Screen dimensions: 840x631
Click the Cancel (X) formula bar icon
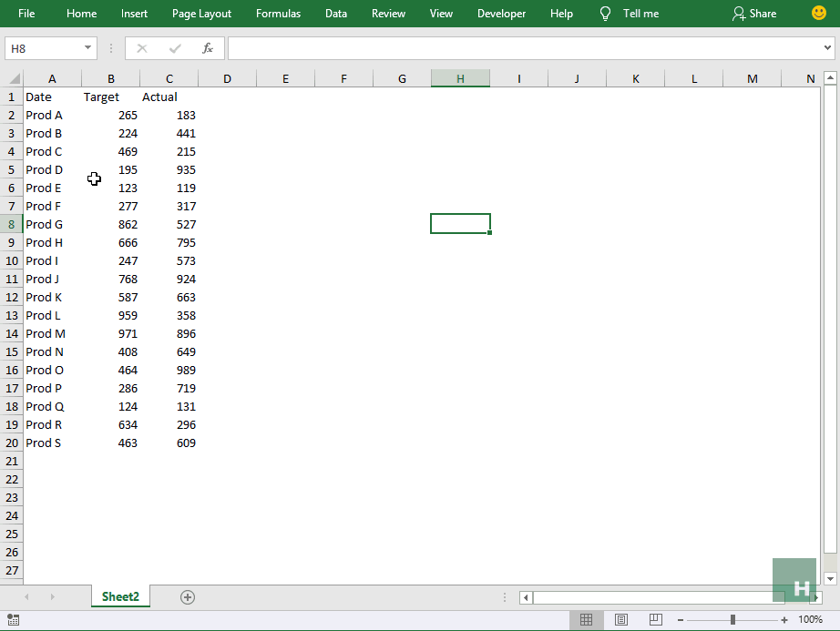pos(142,48)
